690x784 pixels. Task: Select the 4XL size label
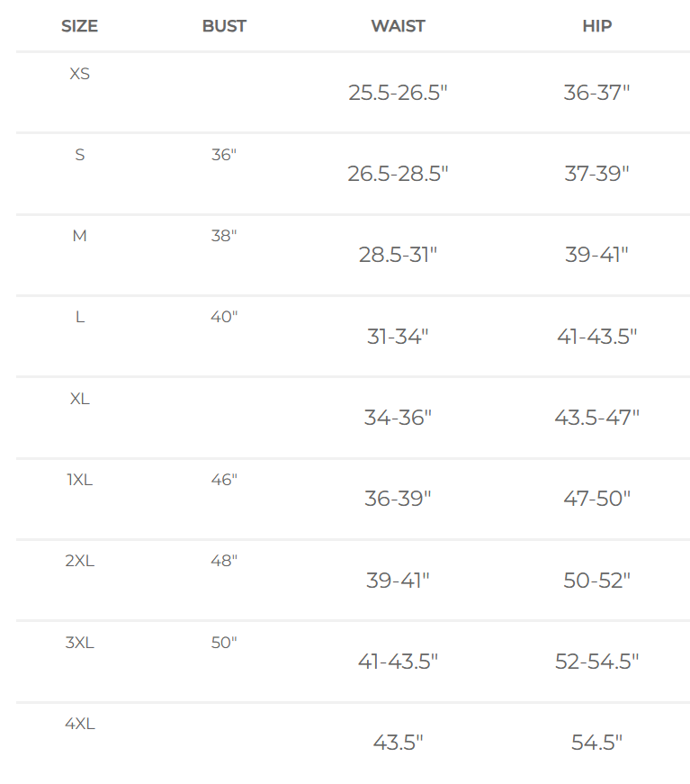click(80, 724)
